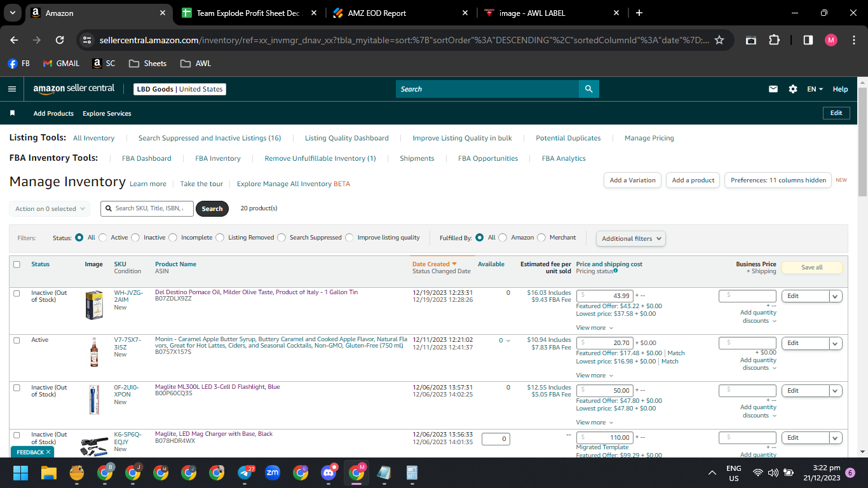Go back using the browser back arrow
The height and width of the screenshot is (488, 868).
tap(14, 39)
